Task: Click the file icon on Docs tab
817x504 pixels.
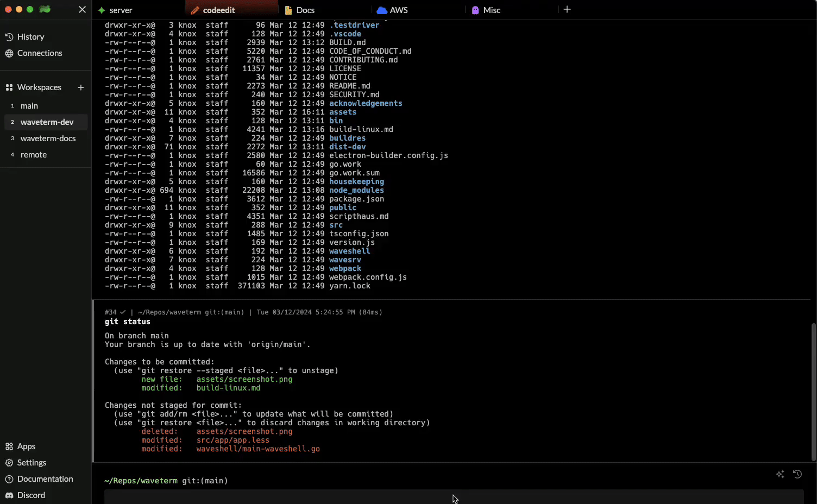Action: pyautogui.click(x=288, y=10)
